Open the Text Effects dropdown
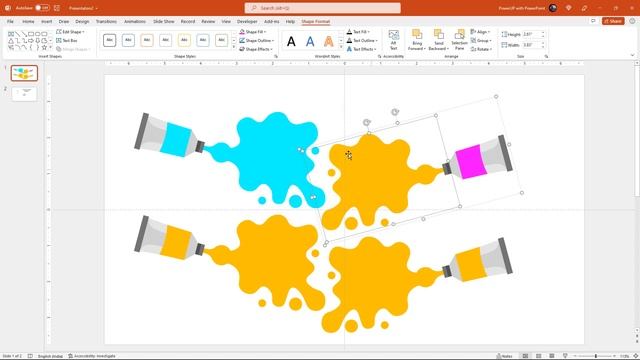Image resolution: width=640 pixels, height=360 pixels. [361, 49]
